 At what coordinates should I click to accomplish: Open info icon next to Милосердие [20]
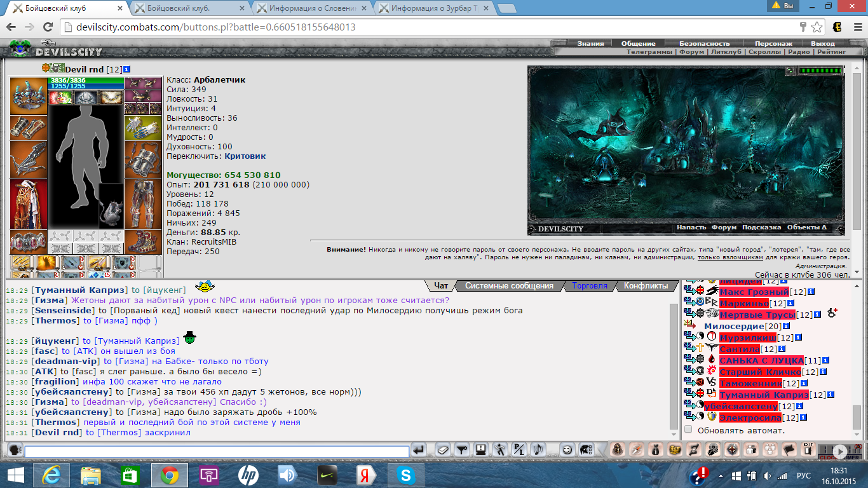click(786, 326)
